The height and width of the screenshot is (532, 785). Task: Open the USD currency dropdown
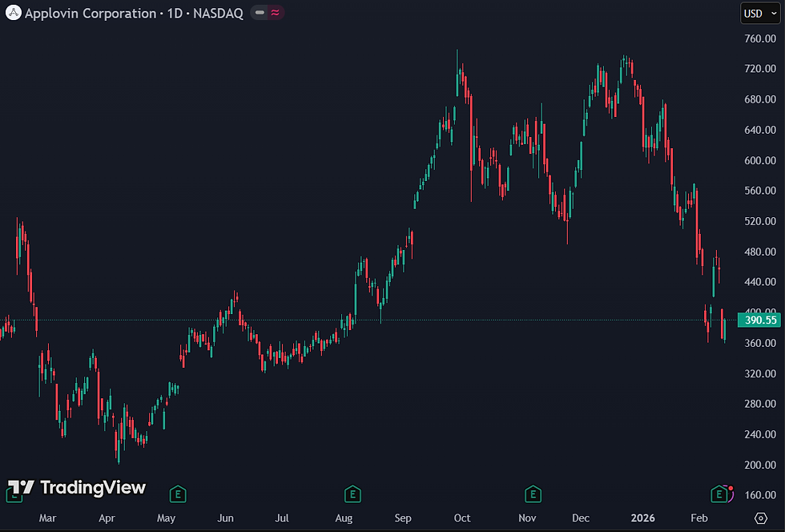(x=760, y=14)
